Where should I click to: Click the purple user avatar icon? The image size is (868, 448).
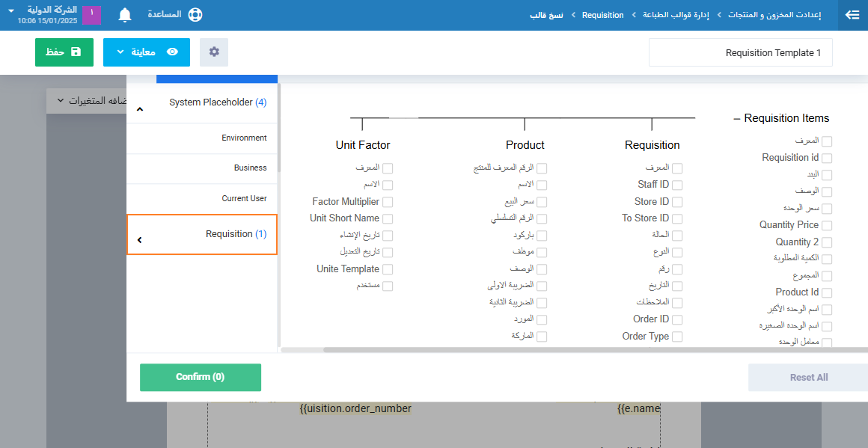(x=91, y=15)
